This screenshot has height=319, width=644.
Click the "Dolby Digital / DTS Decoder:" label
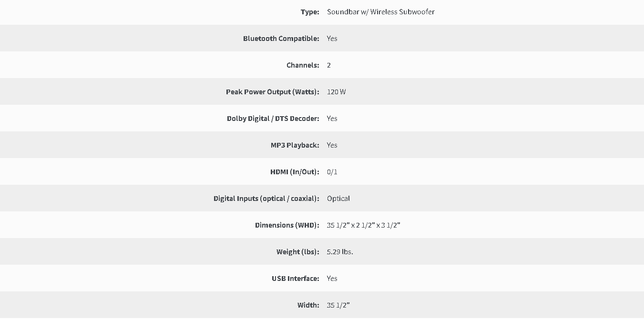[273, 119]
